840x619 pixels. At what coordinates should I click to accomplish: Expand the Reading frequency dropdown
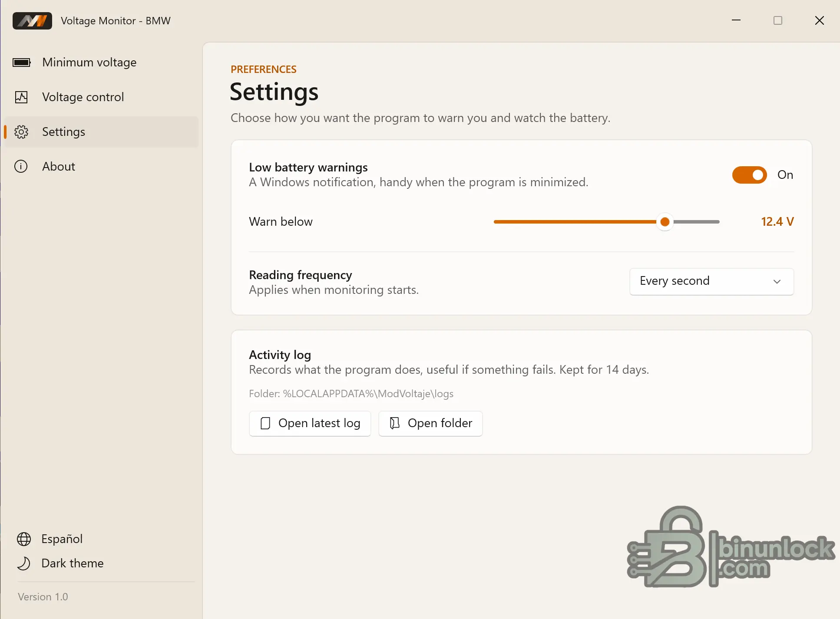click(711, 281)
